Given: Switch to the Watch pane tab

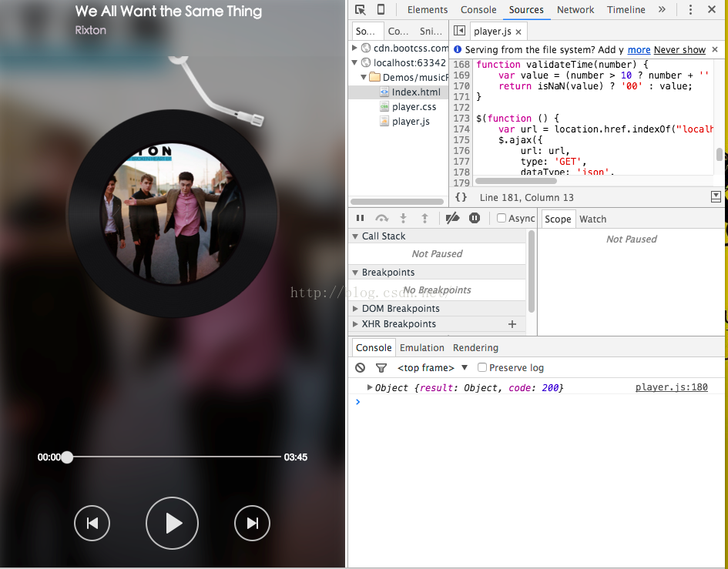Looking at the screenshot, I should pos(592,219).
